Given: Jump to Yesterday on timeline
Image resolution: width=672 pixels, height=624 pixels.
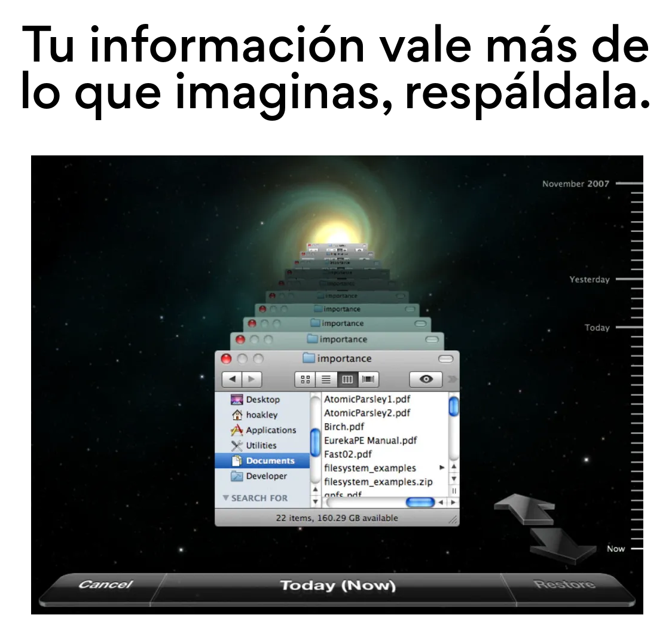Looking at the screenshot, I should tap(589, 280).
